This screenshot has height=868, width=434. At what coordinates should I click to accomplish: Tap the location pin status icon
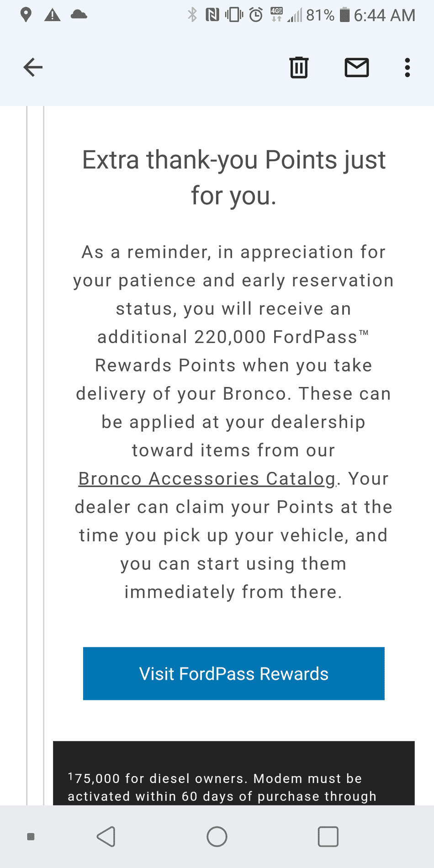(x=26, y=15)
